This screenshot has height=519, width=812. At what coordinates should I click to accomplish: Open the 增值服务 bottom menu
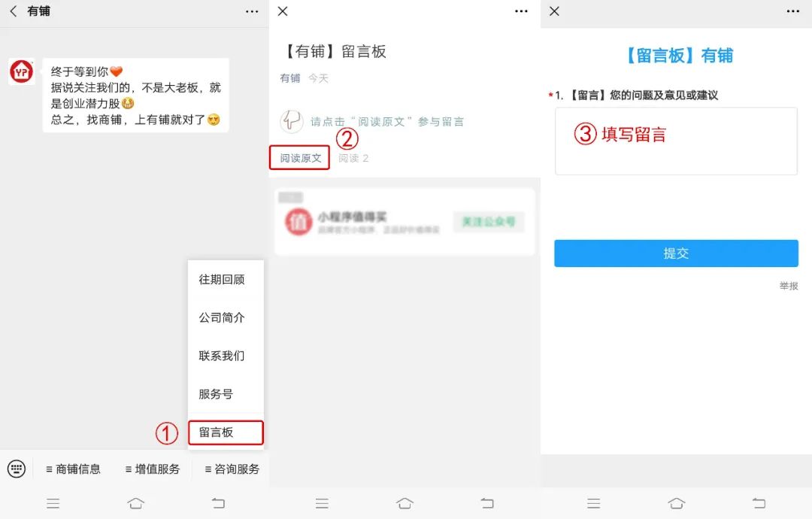(153, 469)
